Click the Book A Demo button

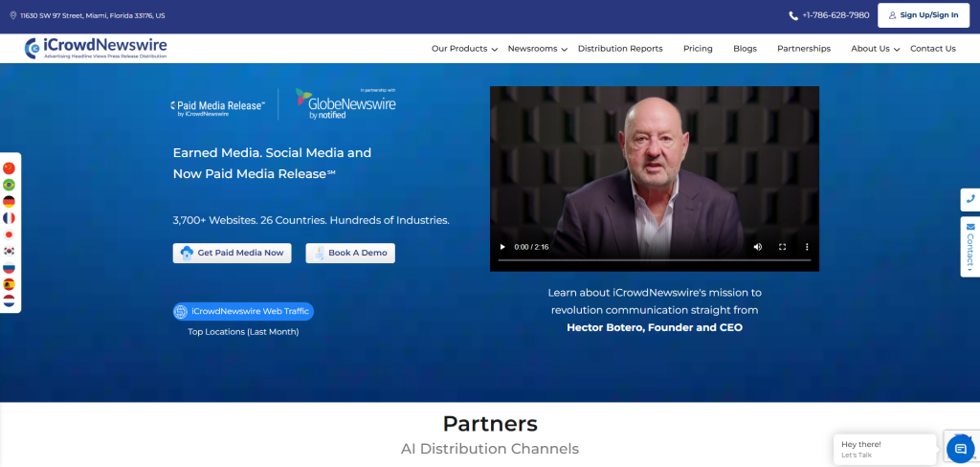point(350,254)
